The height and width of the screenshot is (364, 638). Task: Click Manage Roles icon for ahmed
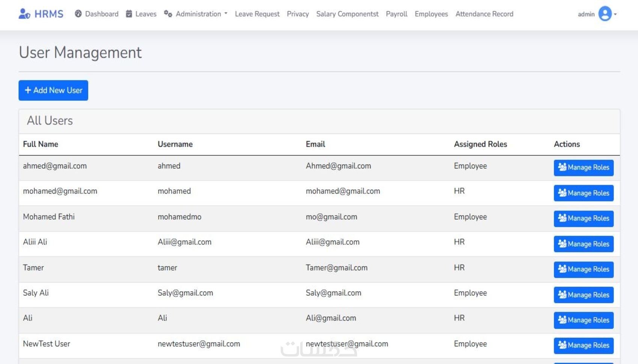coord(562,167)
